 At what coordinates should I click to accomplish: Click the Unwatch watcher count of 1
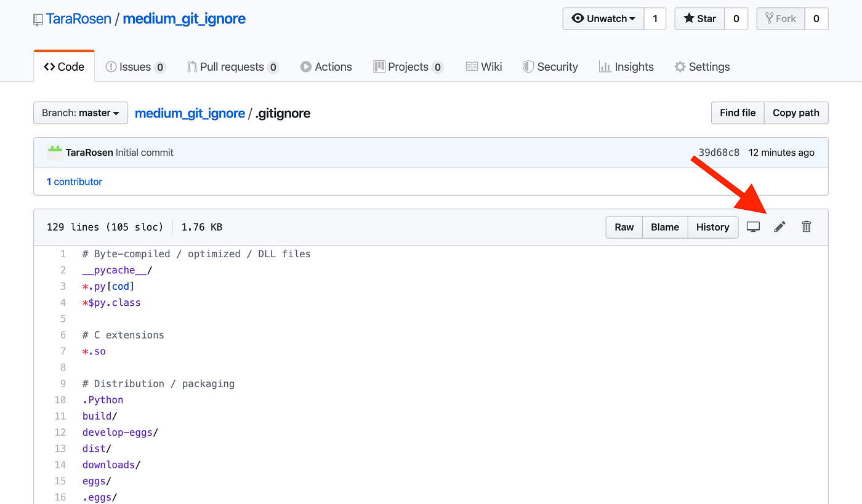[x=655, y=18]
